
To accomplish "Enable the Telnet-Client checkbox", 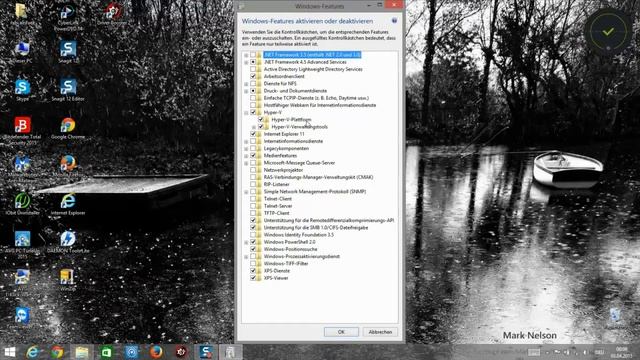I will [253, 199].
